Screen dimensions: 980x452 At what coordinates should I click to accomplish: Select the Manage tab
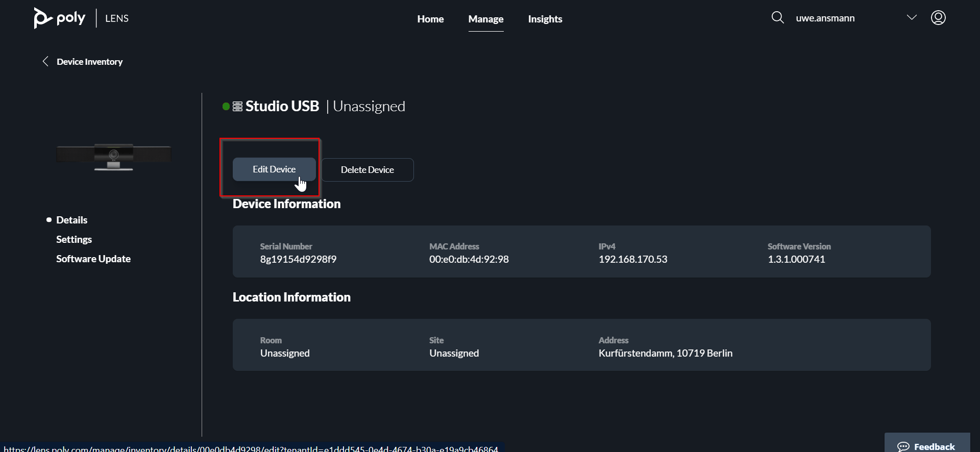point(486,19)
